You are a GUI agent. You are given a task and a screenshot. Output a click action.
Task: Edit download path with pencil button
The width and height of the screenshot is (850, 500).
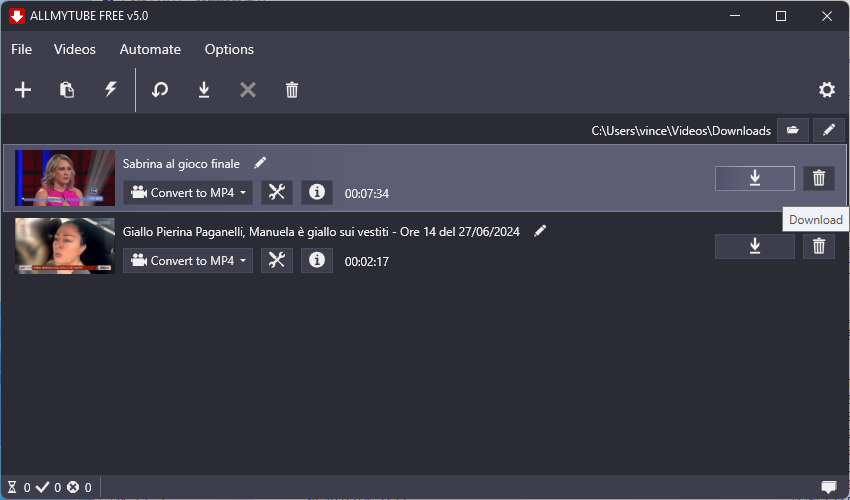click(829, 130)
